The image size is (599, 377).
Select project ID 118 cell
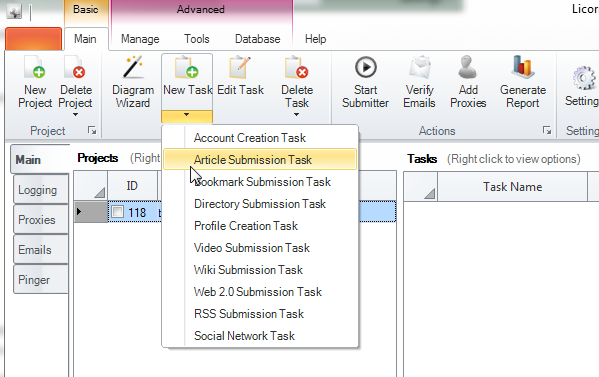[133, 212]
